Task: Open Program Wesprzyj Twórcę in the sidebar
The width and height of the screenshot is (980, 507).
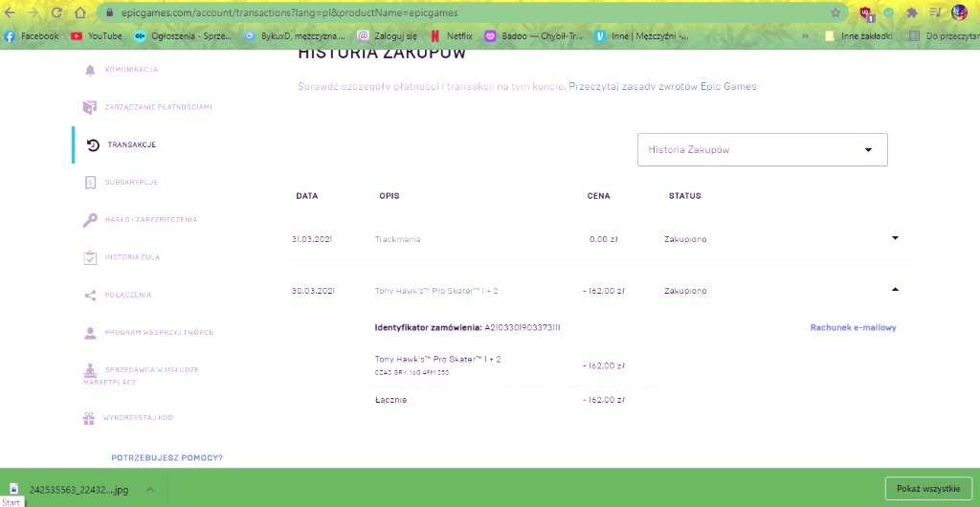Action: pos(159,332)
